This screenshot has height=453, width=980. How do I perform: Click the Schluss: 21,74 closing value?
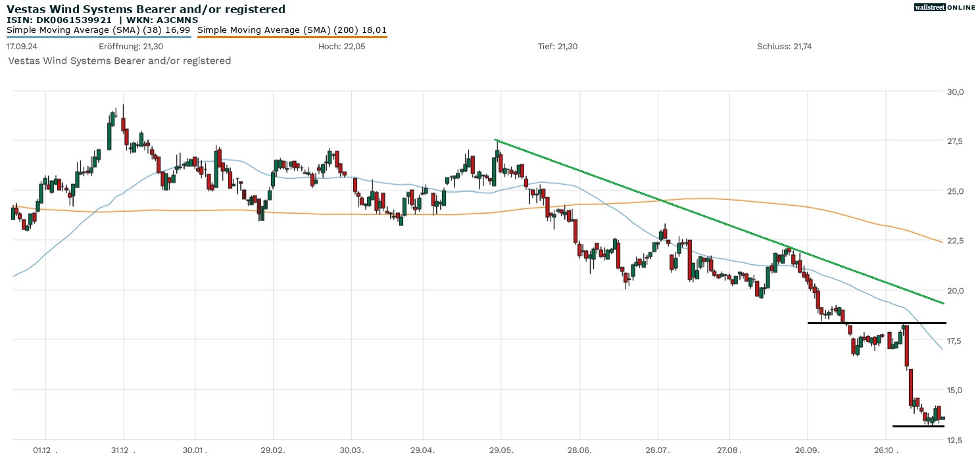coord(784,47)
